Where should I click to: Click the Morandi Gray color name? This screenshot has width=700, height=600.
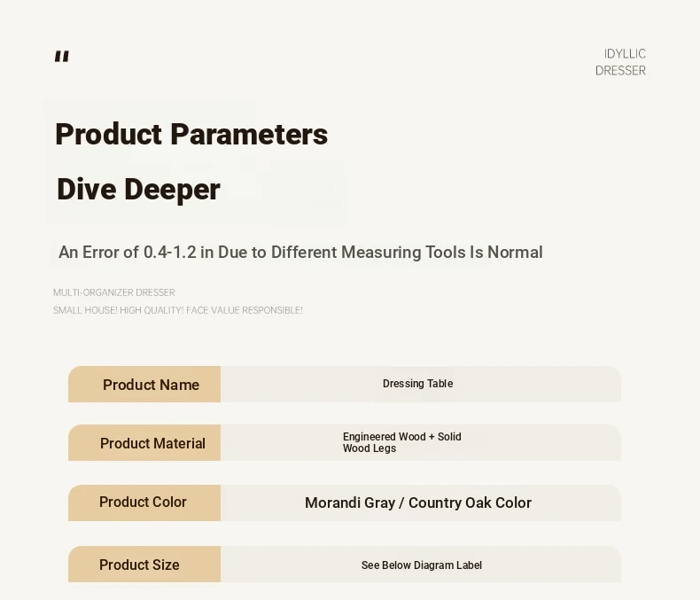(349, 503)
